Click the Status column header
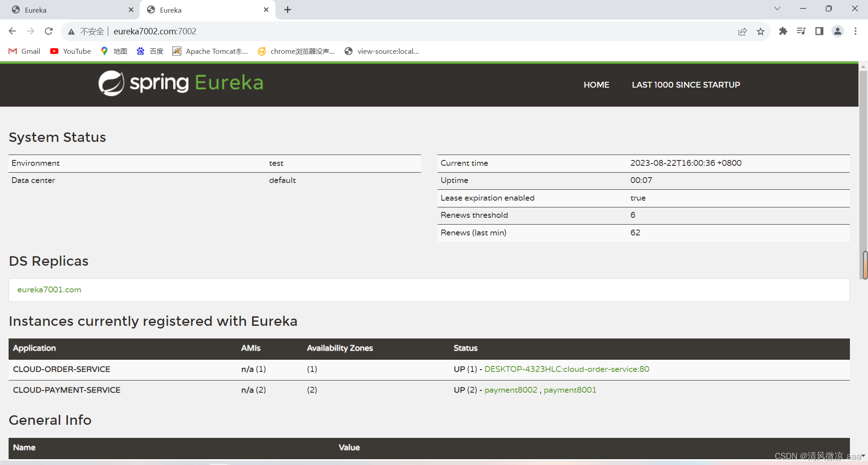 coord(465,348)
